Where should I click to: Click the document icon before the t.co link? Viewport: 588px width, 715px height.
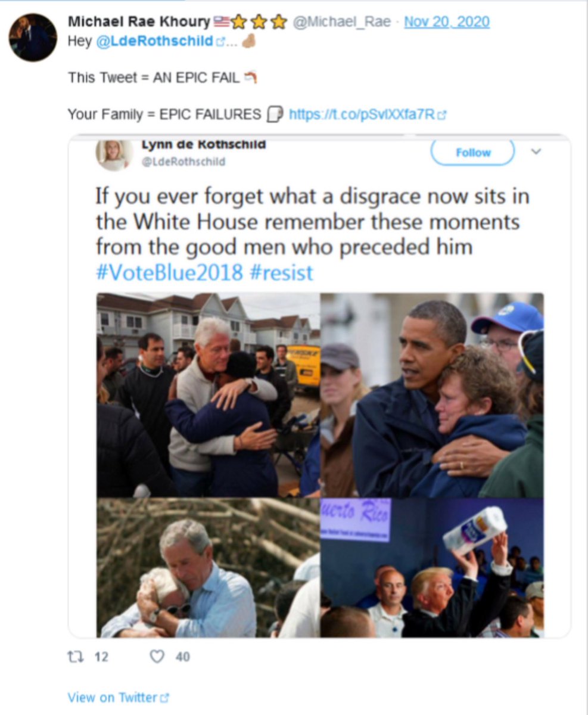(x=274, y=114)
